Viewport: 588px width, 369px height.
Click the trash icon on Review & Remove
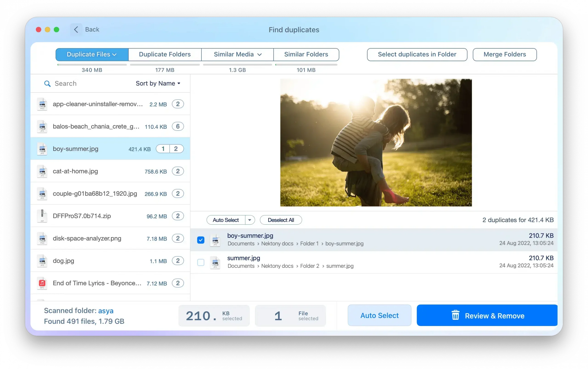pyautogui.click(x=455, y=315)
